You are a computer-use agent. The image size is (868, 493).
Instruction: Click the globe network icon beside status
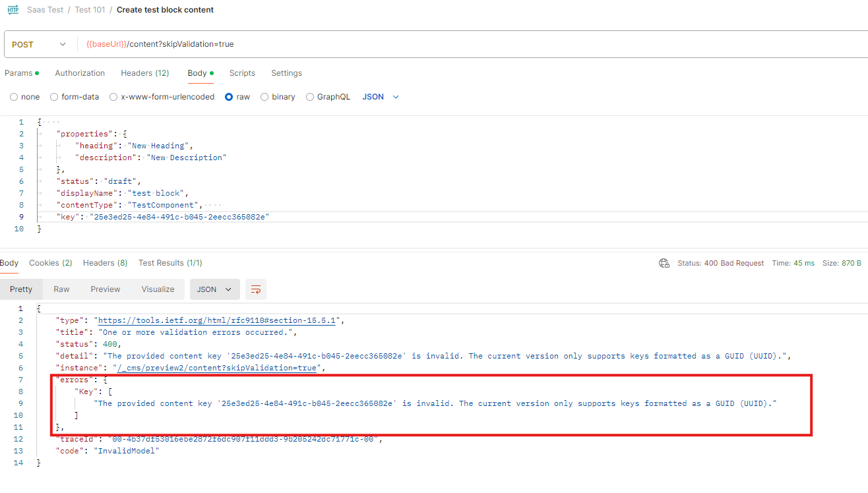[664, 263]
